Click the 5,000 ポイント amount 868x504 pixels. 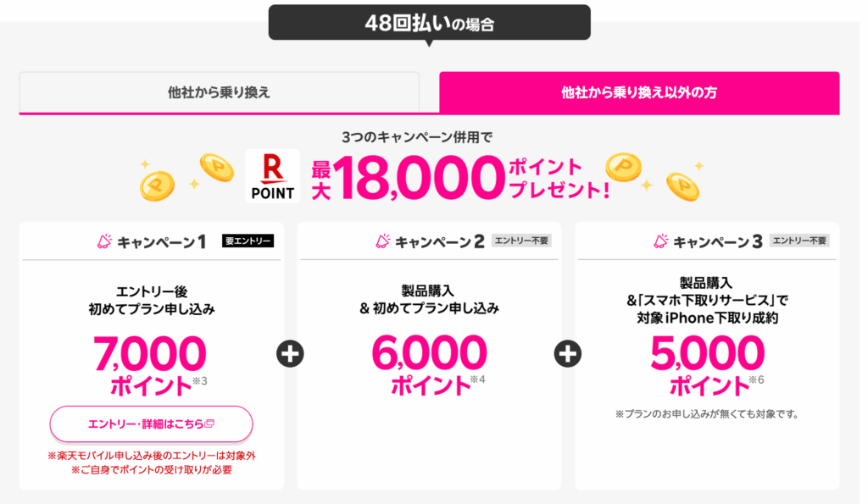click(707, 365)
